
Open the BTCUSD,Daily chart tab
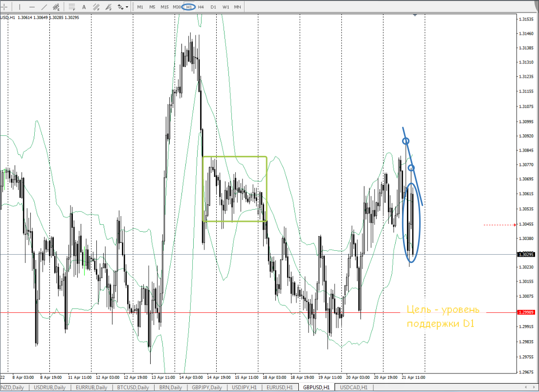(x=133, y=388)
